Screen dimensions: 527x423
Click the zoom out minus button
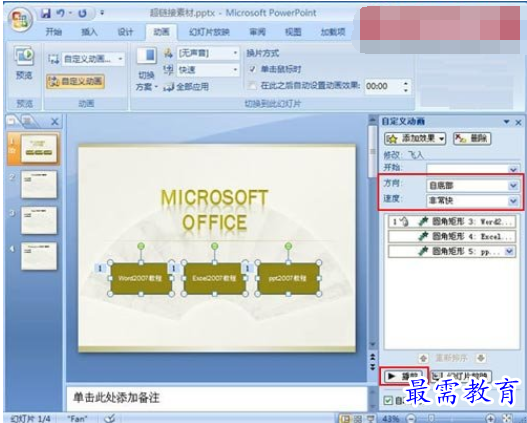(x=411, y=419)
